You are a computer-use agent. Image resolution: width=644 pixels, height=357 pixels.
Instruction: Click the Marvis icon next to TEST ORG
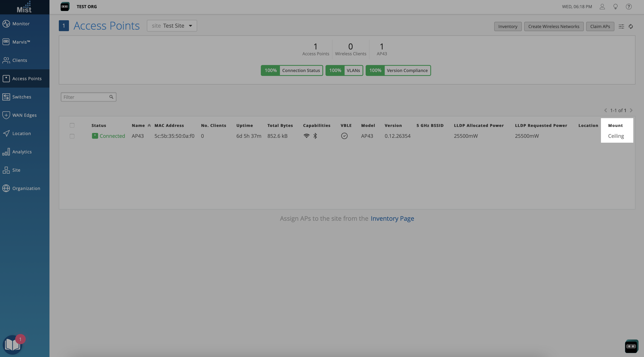click(65, 7)
